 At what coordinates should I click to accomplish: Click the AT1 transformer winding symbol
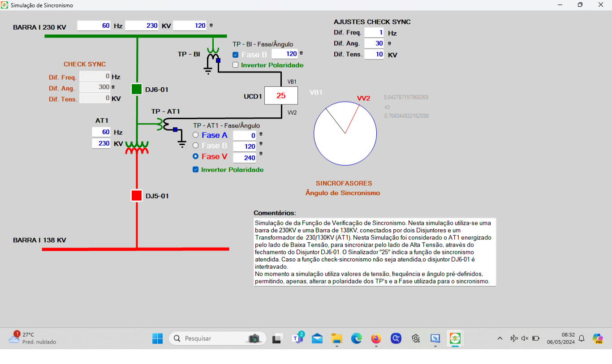coord(136,148)
